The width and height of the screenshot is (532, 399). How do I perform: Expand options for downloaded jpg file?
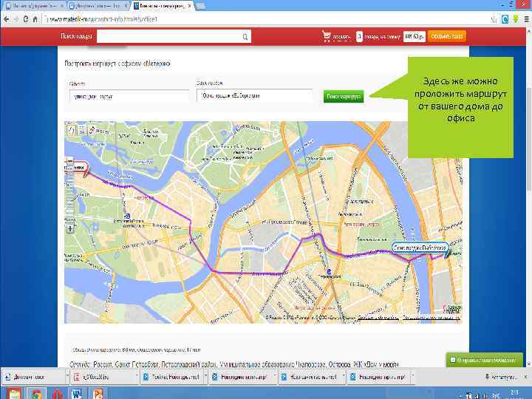[x=137, y=377]
